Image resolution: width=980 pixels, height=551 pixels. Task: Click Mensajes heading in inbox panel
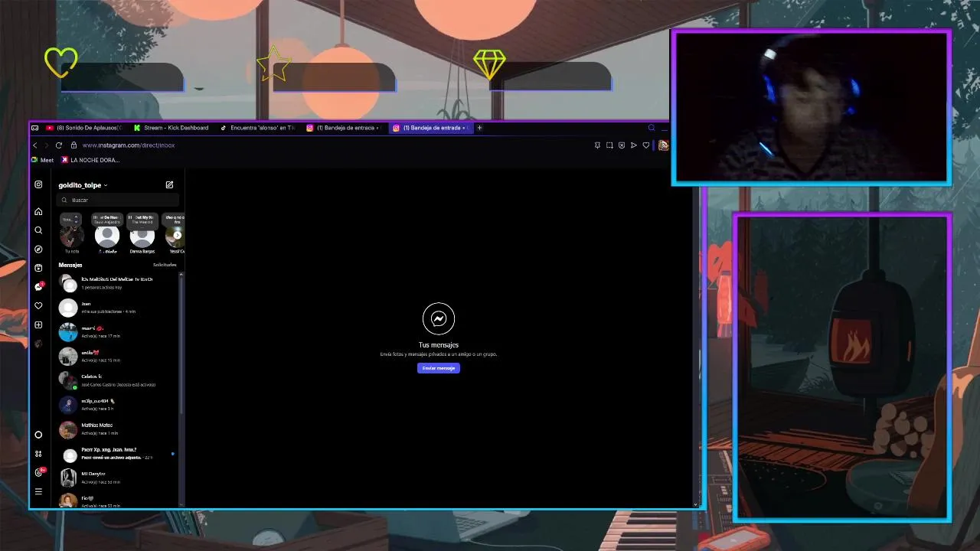coord(70,265)
